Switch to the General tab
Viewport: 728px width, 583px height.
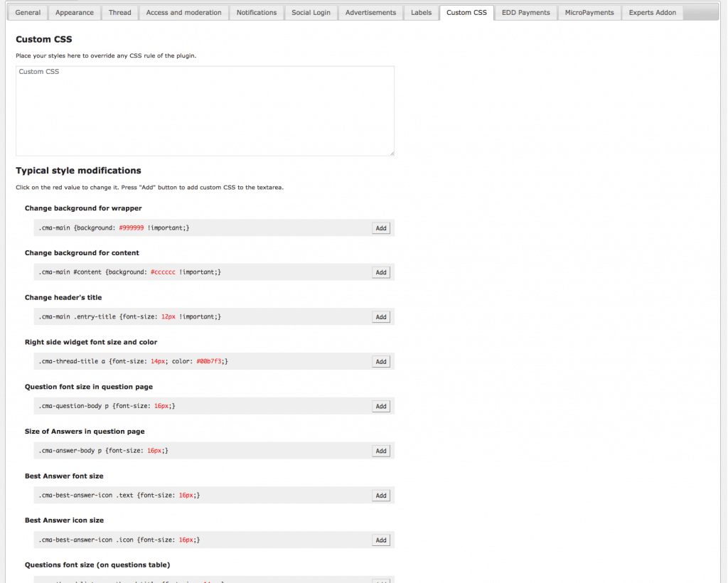click(x=27, y=12)
